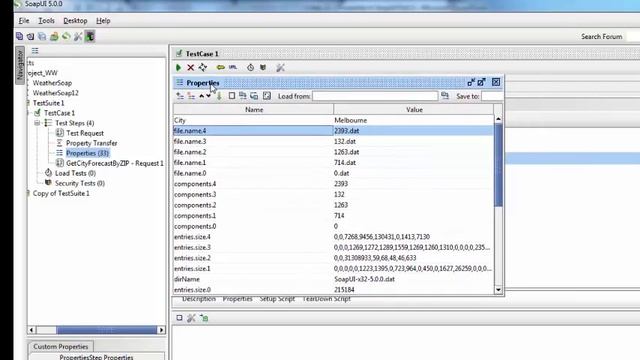Click the Save to input field
This screenshot has width=640, height=360.
click(x=492, y=96)
